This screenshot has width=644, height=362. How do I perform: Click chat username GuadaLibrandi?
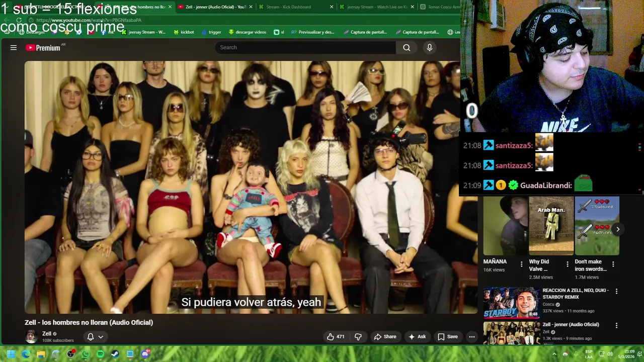click(546, 186)
